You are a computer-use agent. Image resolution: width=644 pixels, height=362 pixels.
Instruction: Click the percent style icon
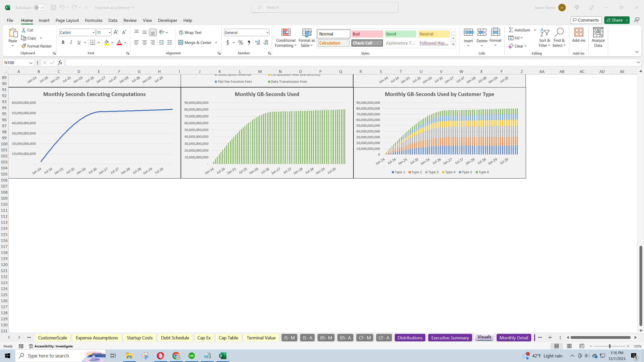tap(240, 42)
